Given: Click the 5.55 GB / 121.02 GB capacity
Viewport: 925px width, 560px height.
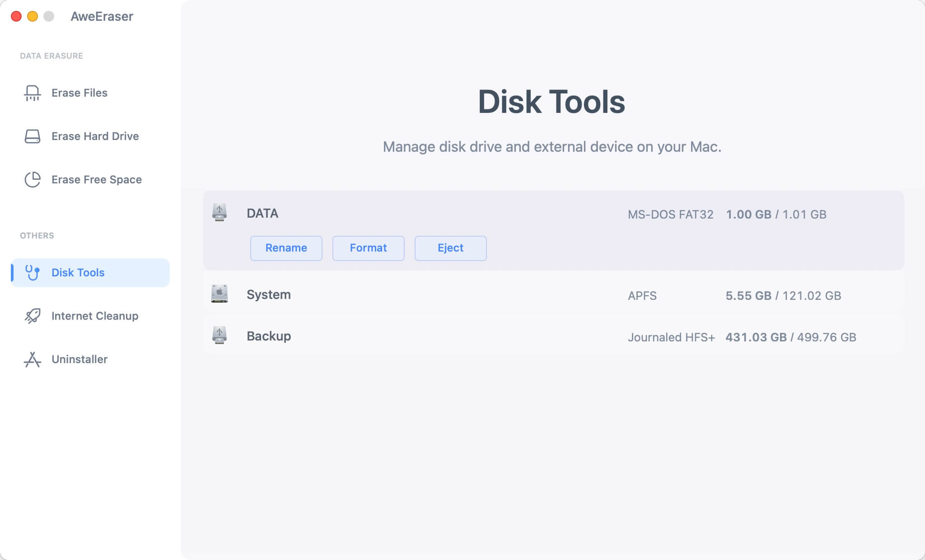Looking at the screenshot, I should tap(784, 295).
